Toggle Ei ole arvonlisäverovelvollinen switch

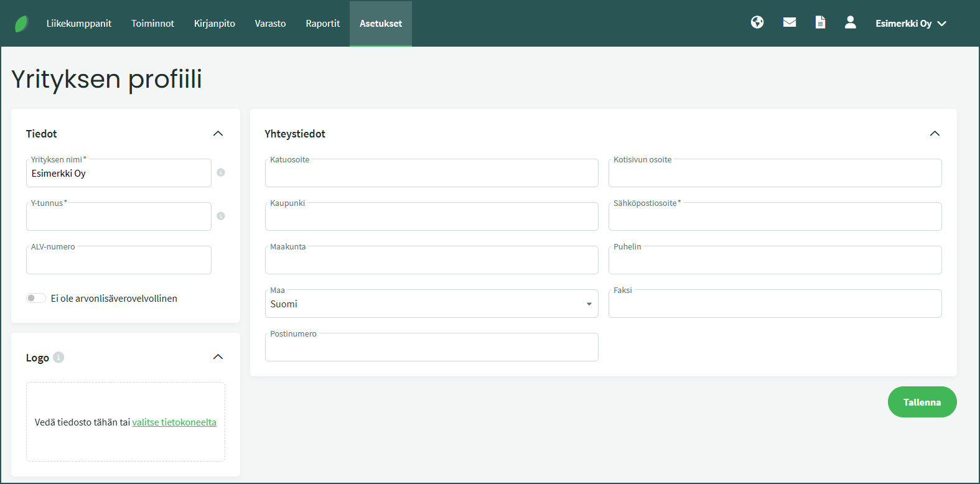36,298
